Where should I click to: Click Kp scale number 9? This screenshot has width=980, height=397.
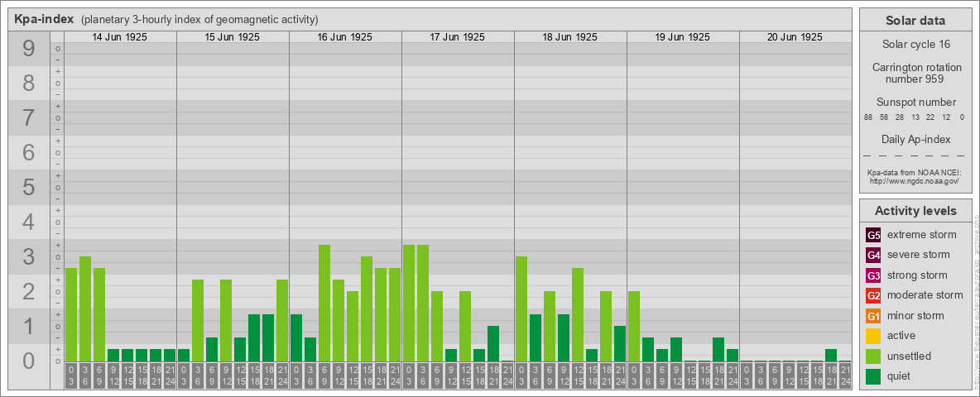(x=28, y=49)
